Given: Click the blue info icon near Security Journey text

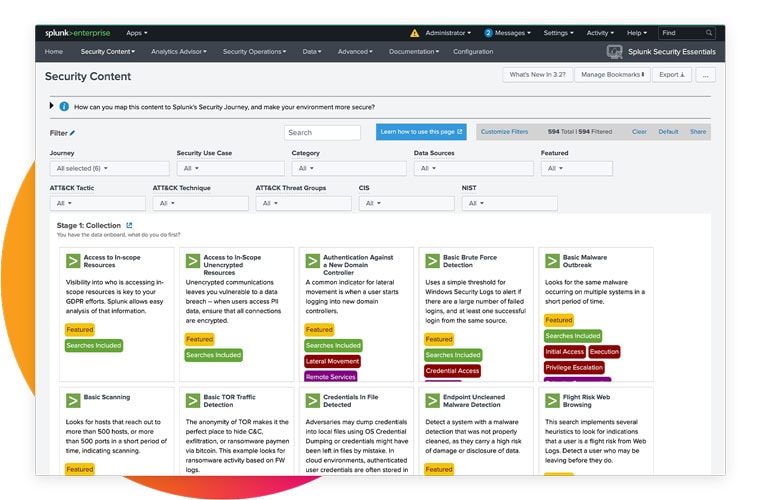Looking at the screenshot, I should click(64, 107).
